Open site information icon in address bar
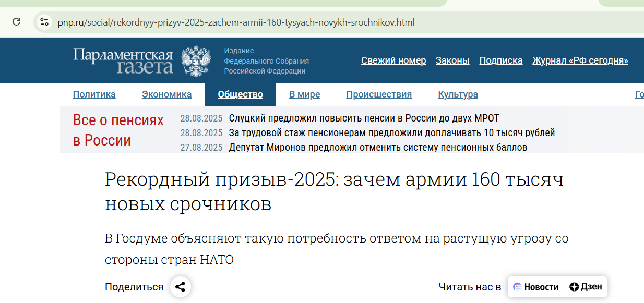Viewport: 644px width, 303px height. (45, 22)
